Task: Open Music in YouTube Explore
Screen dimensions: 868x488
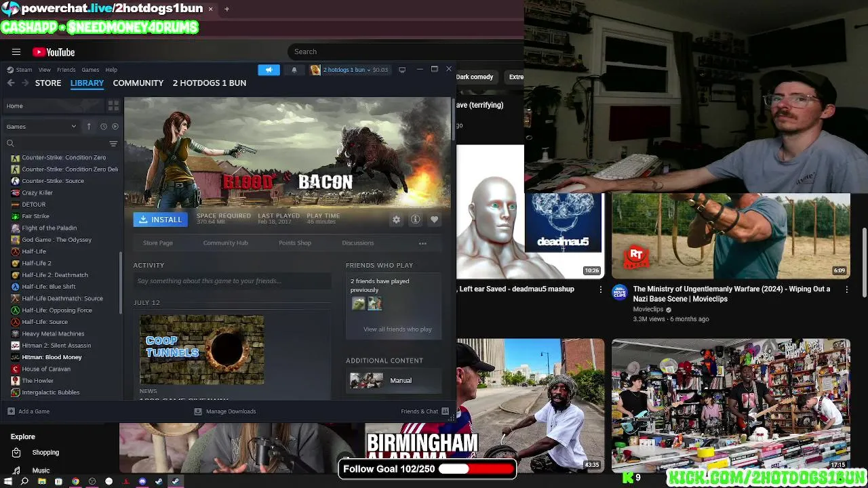Action: pos(41,470)
